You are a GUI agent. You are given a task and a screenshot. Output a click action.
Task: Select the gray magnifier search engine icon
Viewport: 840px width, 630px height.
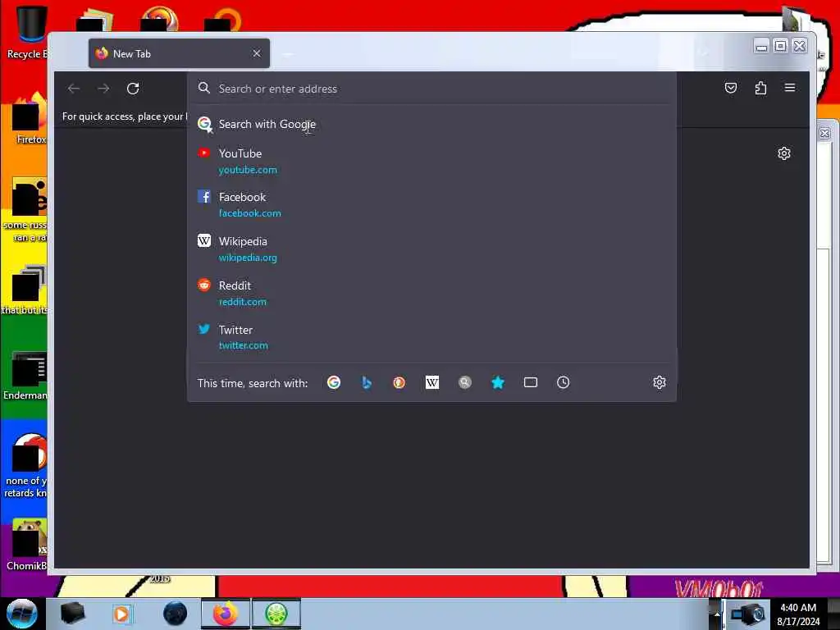point(465,382)
